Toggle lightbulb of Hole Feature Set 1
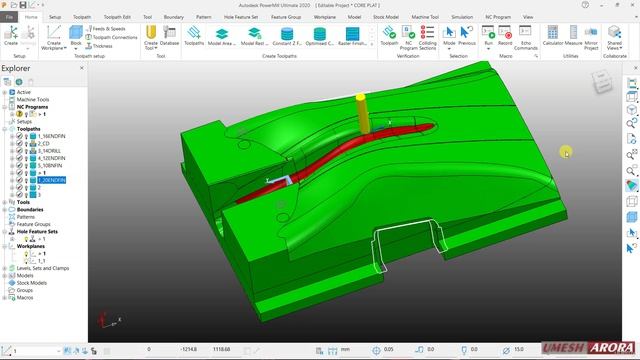The height and width of the screenshot is (360, 640). 27,239
